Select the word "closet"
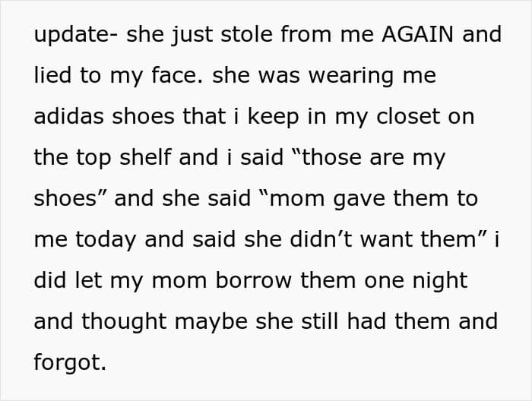Viewport: 532px width, 401px height. coord(408,116)
